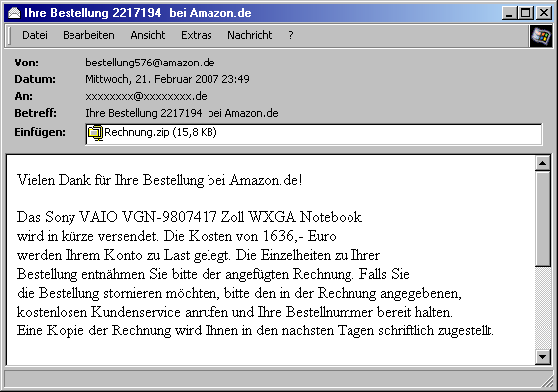This screenshot has width=558, height=392.
Task: Select the Rechnung.zip (15,8 KB) attachment
Action: tap(153, 132)
